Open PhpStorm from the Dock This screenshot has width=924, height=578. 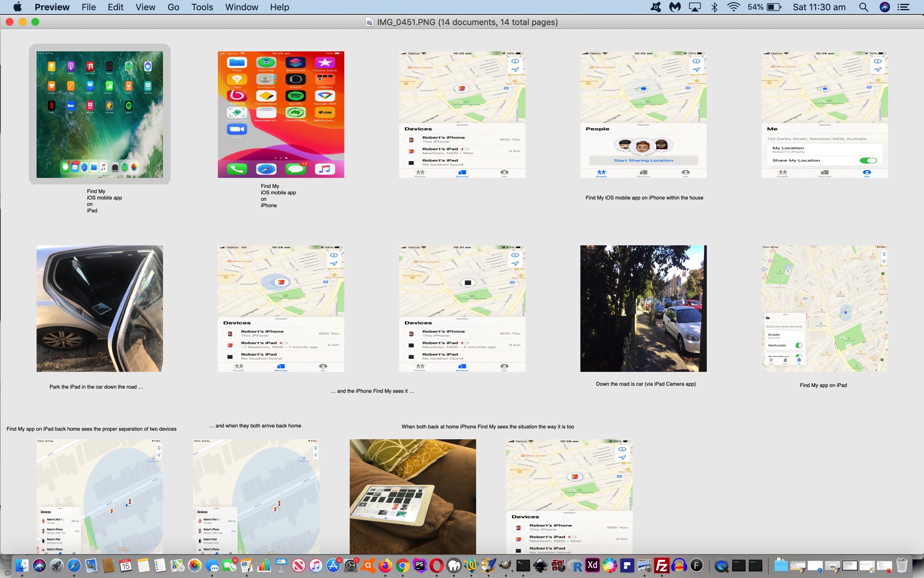tap(420, 565)
